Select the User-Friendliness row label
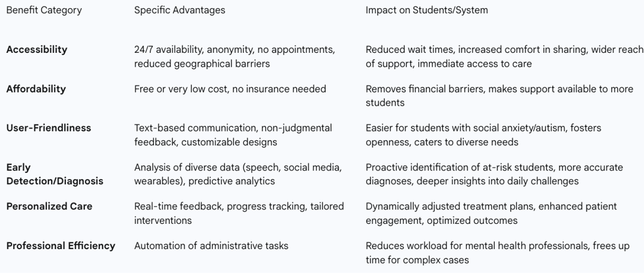644x273 pixels. coord(48,128)
